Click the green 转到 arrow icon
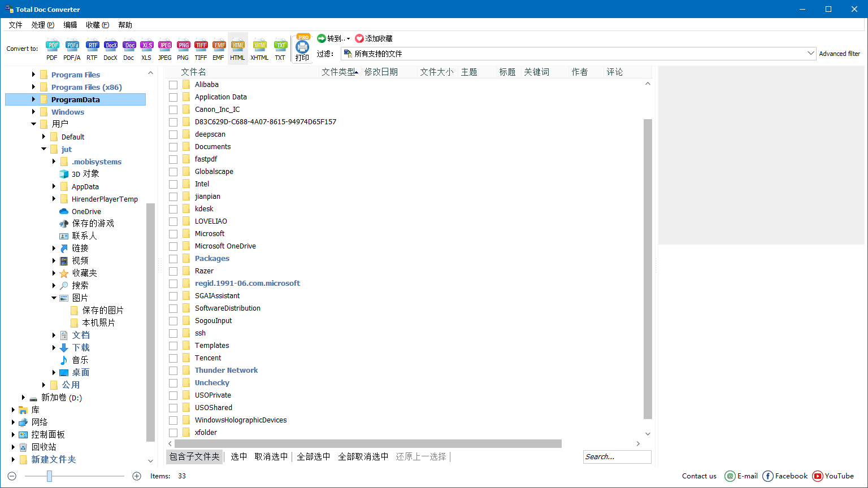The image size is (868, 488). [x=322, y=38]
